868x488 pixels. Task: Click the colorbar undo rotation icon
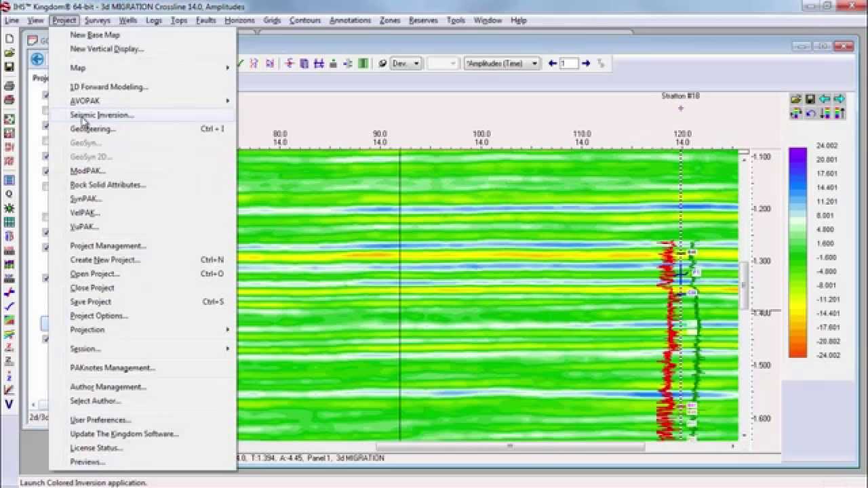coord(810,113)
